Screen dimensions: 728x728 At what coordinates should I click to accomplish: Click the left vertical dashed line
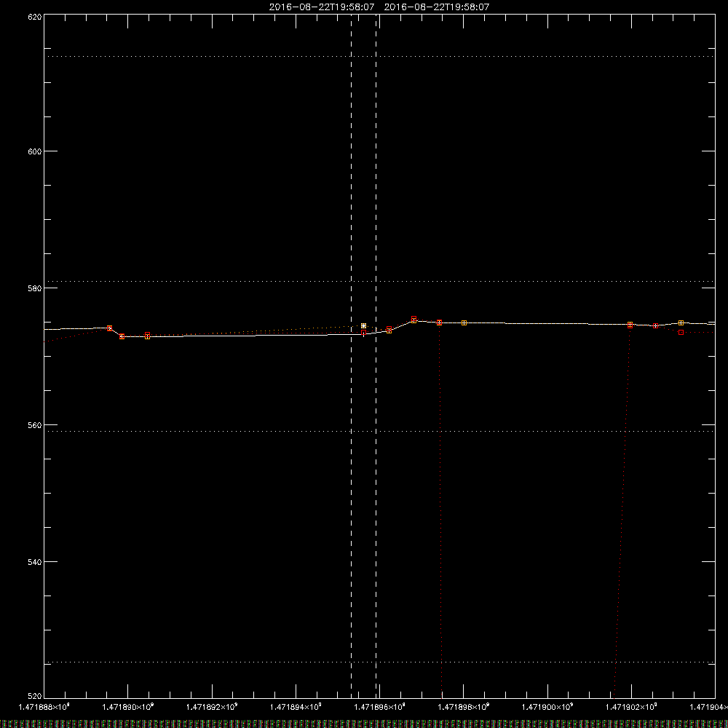351,355
